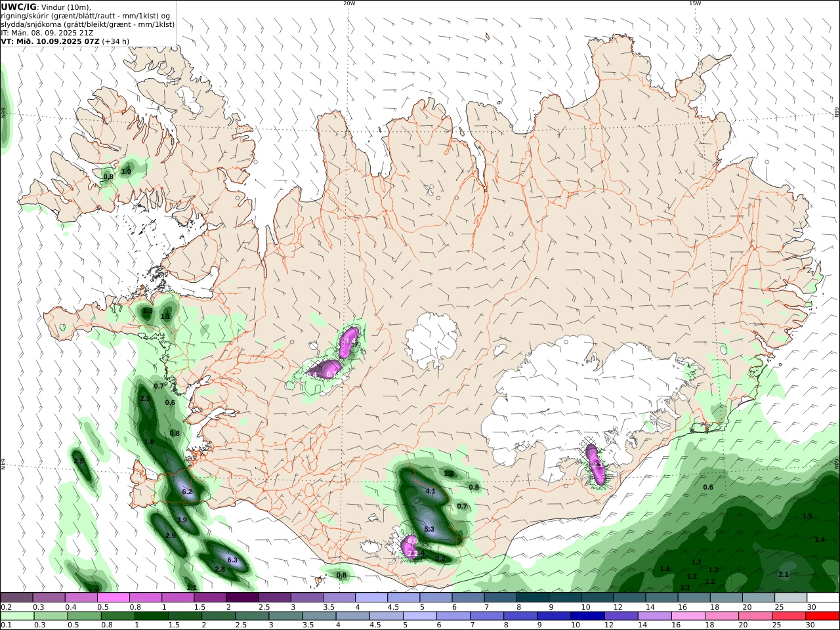Click the pink rain swatch labeled 16
Viewport: 840px width, 630px height.
tap(687, 616)
